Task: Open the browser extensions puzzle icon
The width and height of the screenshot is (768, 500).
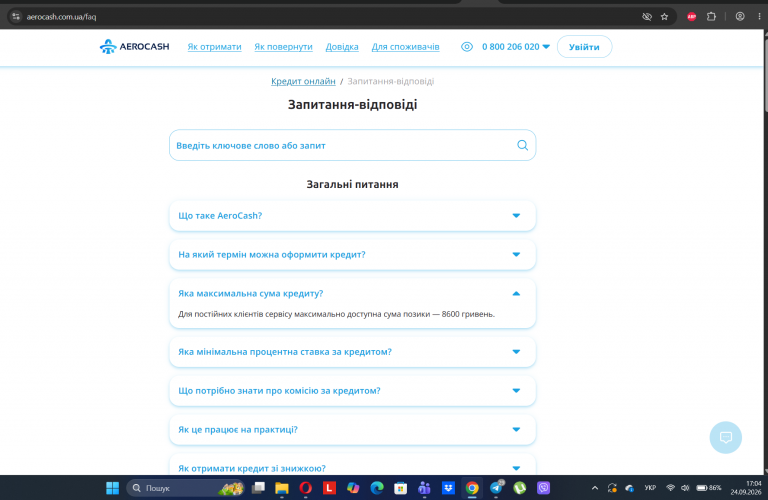Action: tap(711, 17)
